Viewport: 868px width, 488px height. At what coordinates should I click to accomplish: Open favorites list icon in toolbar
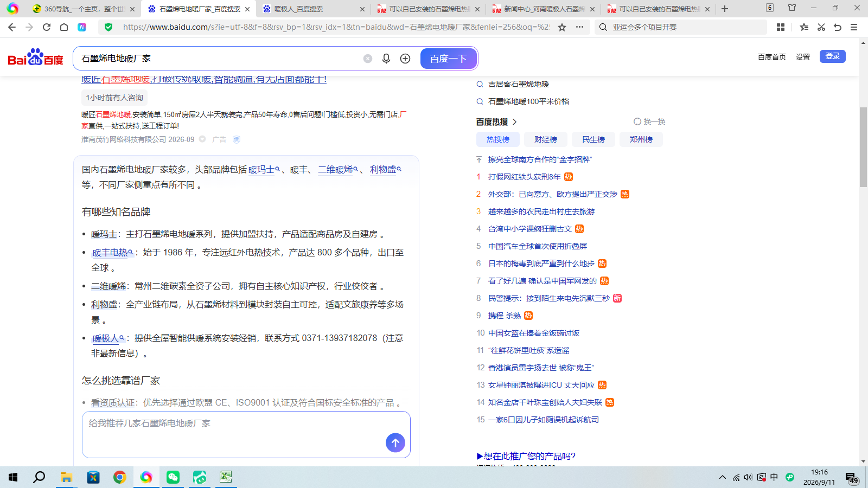[804, 27]
